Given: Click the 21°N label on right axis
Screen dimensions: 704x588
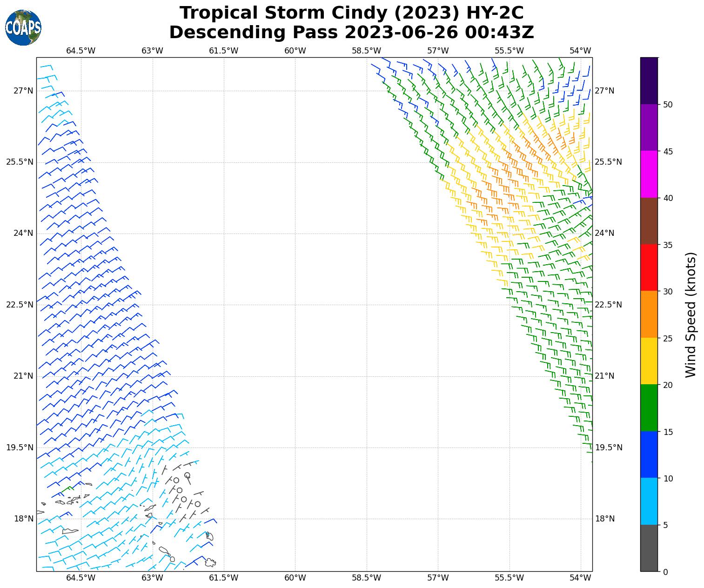Looking at the screenshot, I should [604, 376].
